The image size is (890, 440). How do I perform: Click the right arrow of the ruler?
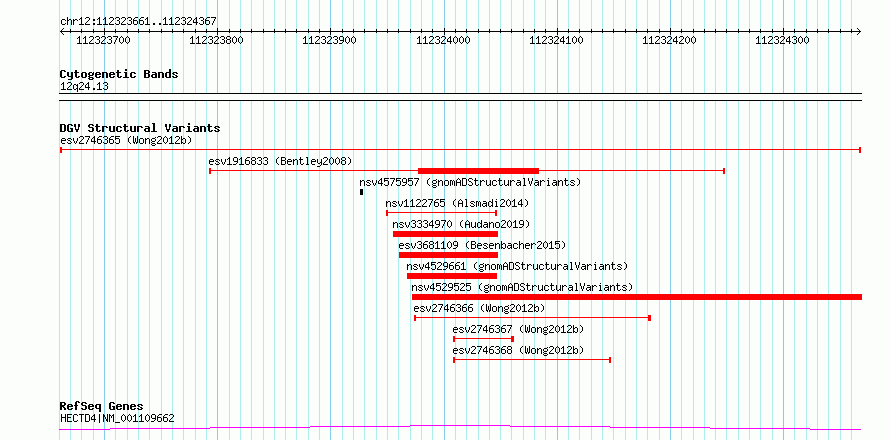(x=859, y=31)
